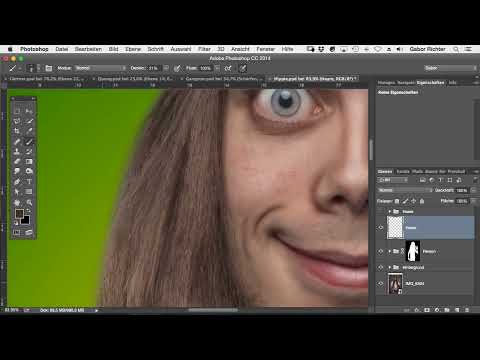
Task: Select the Hand tool
Action: click(17, 202)
